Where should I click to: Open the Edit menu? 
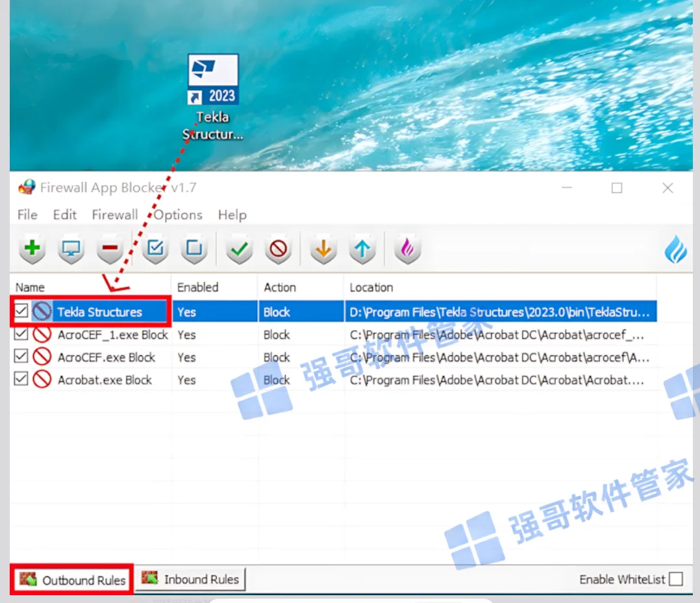(65, 215)
